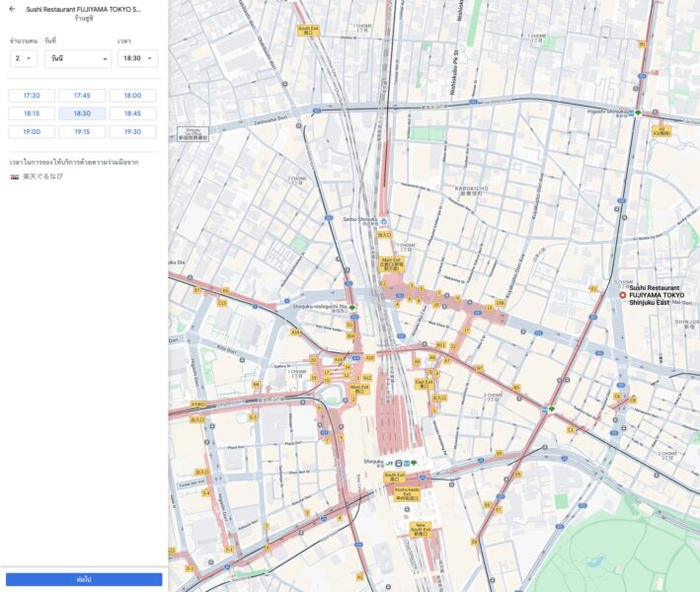Select the 18:30 time slot chip
This screenshot has width=700, height=592.
pyautogui.click(x=82, y=113)
